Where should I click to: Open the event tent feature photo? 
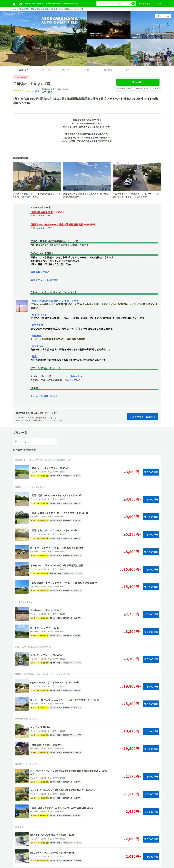coord(37,176)
